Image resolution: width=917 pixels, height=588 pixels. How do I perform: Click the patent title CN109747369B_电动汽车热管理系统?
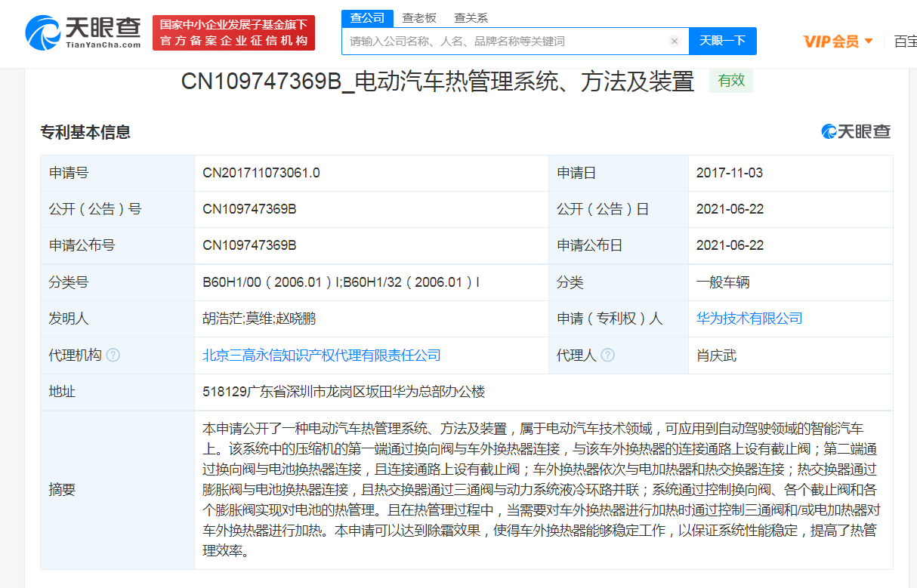437,81
